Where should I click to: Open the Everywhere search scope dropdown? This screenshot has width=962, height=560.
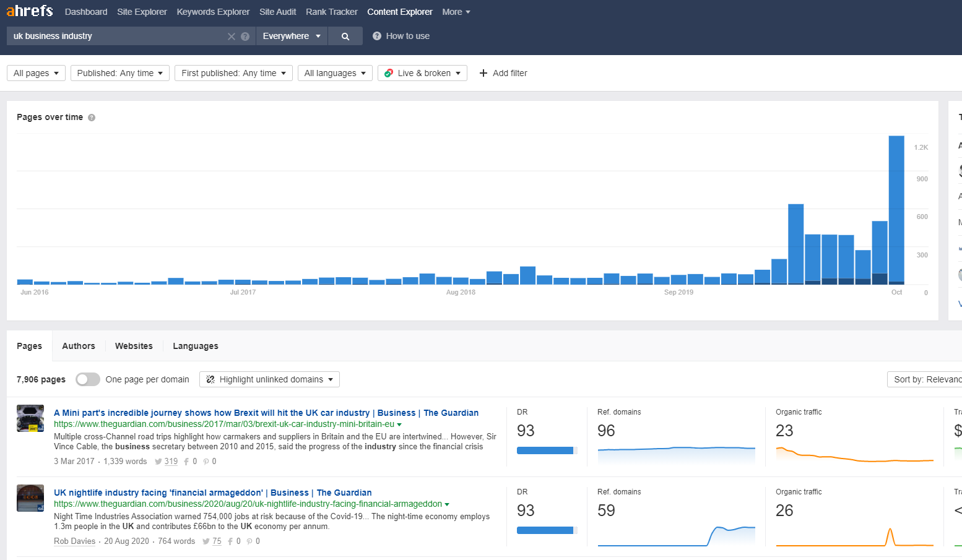(x=292, y=36)
